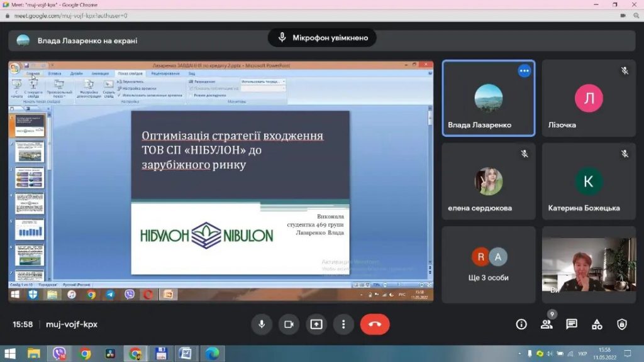The image size is (644, 362).
Task: Click the Windows Start button
Action: pos(9,354)
